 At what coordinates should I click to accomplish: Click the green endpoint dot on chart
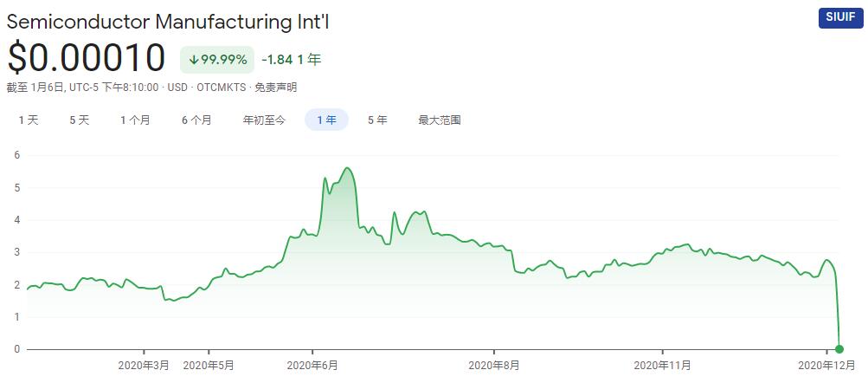(x=839, y=348)
